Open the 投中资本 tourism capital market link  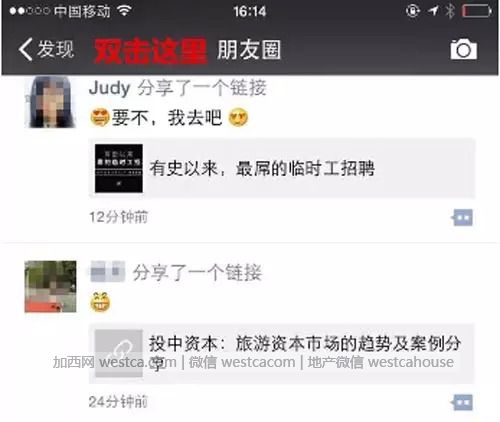point(282,353)
